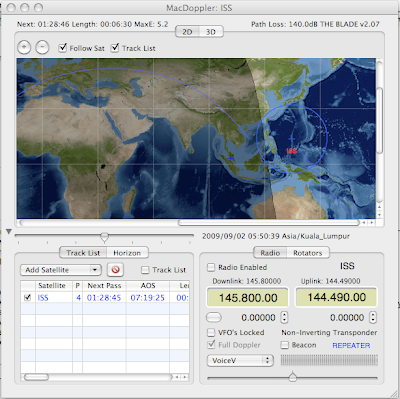Tick the Beacon checkbox
The width and height of the screenshot is (400, 399).
285,345
